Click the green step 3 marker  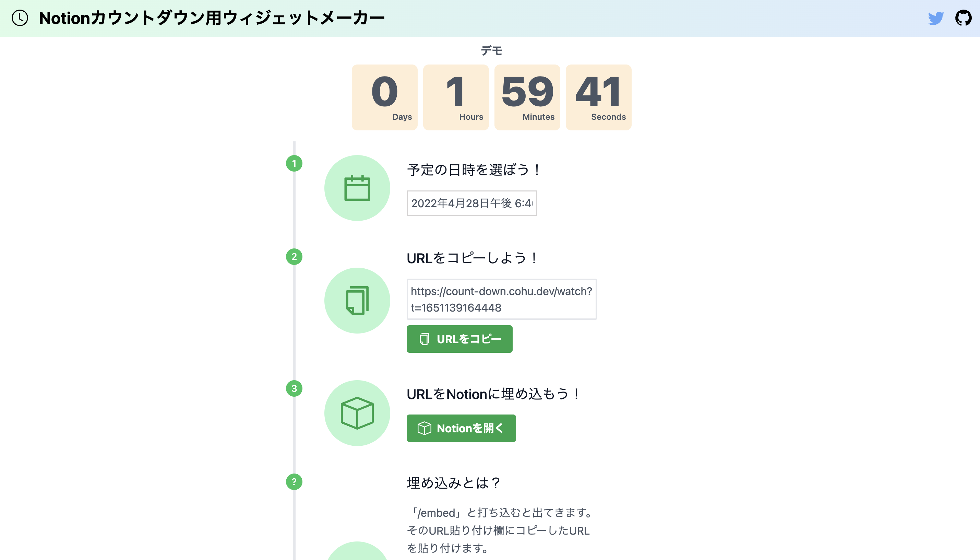click(x=294, y=388)
